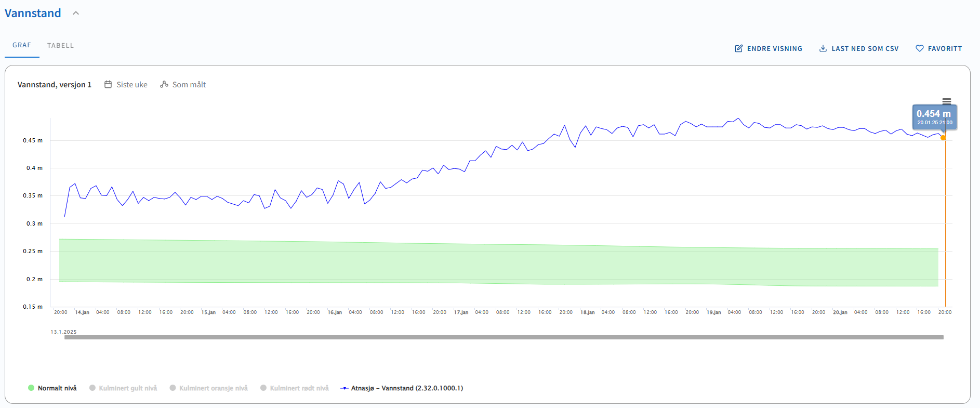Image resolution: width=980 pixels, height=408 pixels.
Task: Click the Som målt icon
Action: [x=164, y=84]
